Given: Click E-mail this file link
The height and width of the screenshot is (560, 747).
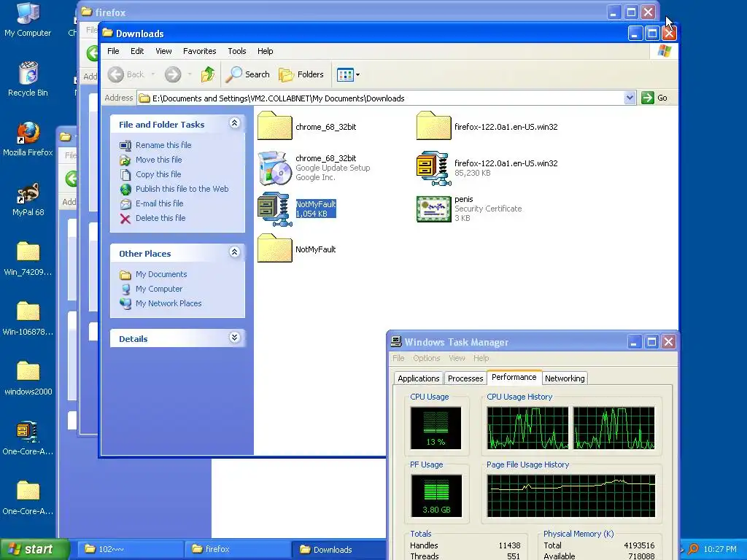Looking at the screenshot, I should pos(159,203).
